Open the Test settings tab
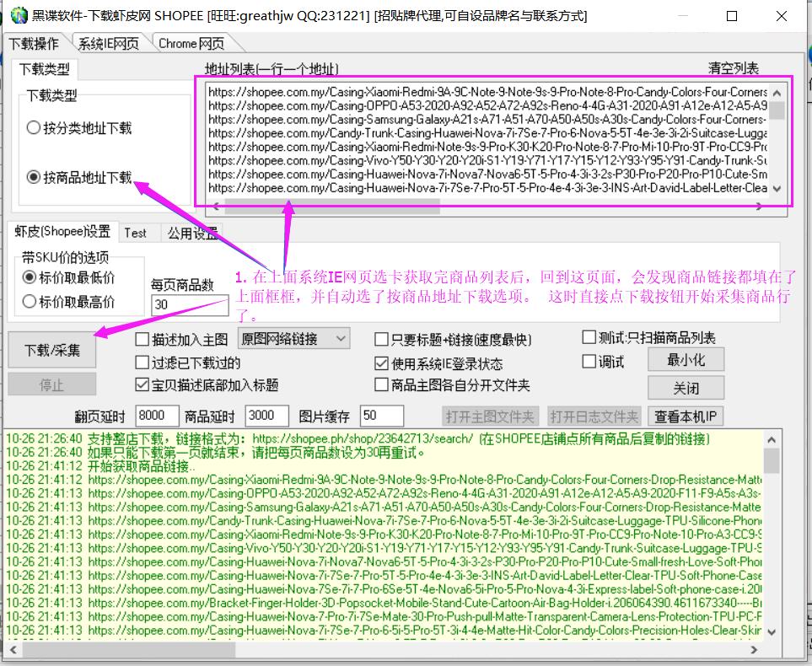Viewport: 812px width, 666px height. point(136,233)
